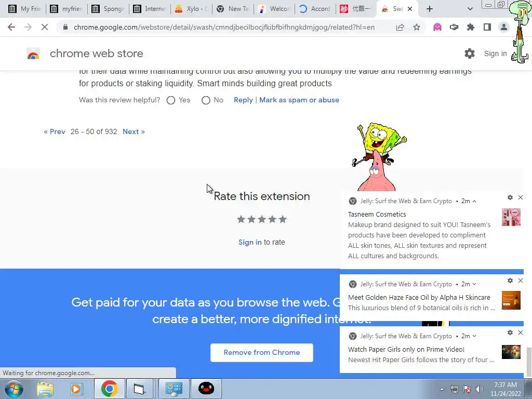Rate the extension with the third star
532x399 pixels.
pyautogui.click(x=262, y=220)
